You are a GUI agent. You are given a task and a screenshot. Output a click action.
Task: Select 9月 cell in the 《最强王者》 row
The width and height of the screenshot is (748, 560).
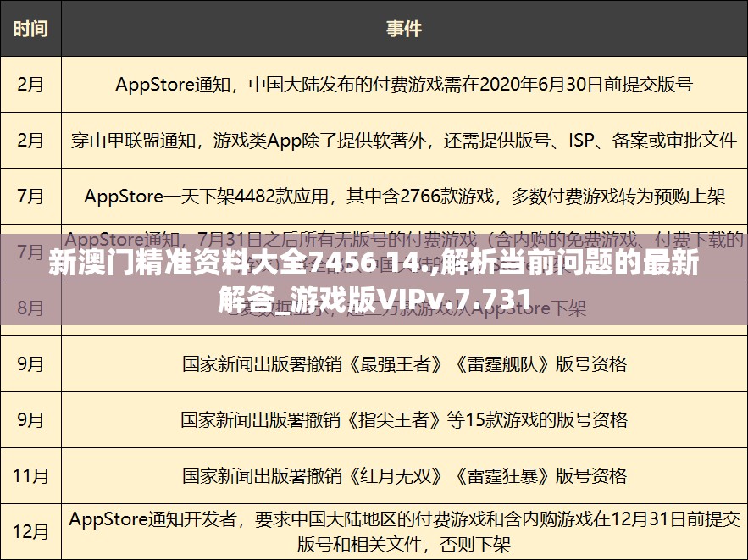tap(30, 364)
